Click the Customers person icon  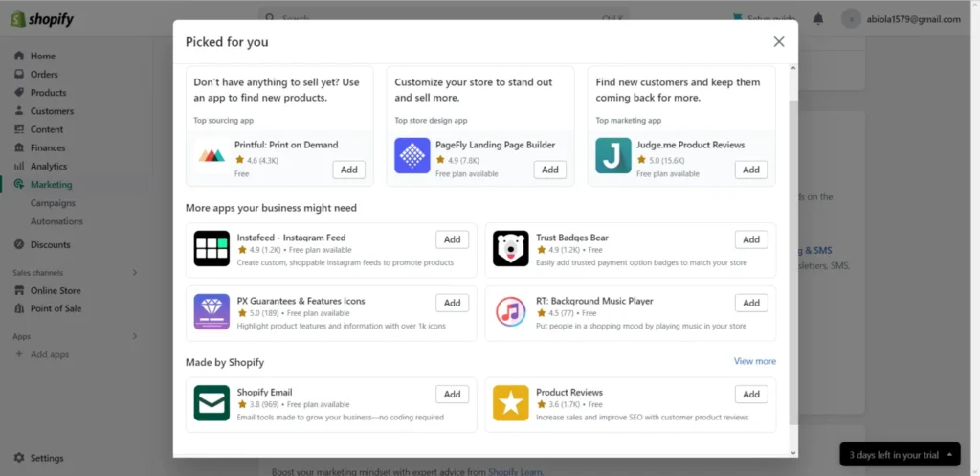[x=19, y=111]
